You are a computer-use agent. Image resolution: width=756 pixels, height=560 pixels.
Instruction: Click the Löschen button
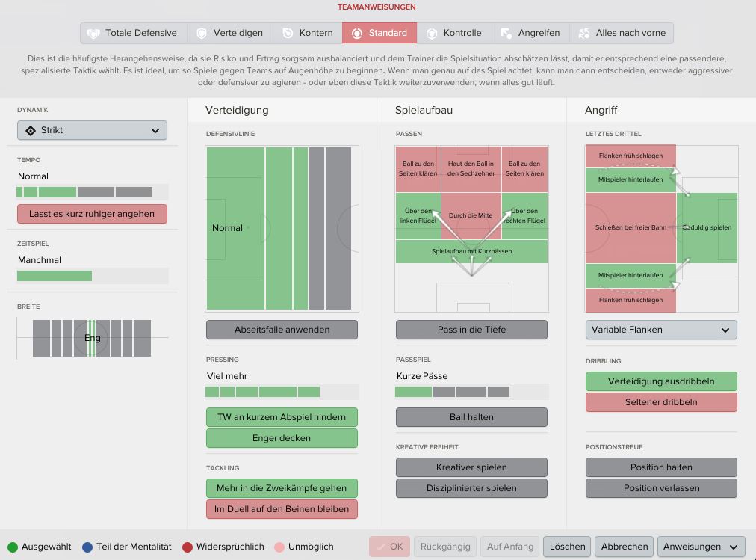tap(567, 547)
